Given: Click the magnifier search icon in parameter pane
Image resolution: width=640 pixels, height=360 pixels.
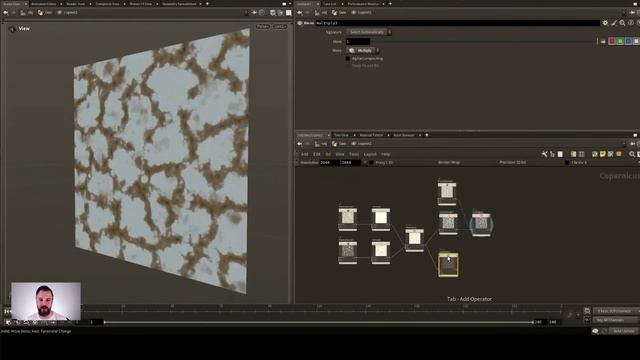Looking at the screenshot, I should [x=622, y=23].
